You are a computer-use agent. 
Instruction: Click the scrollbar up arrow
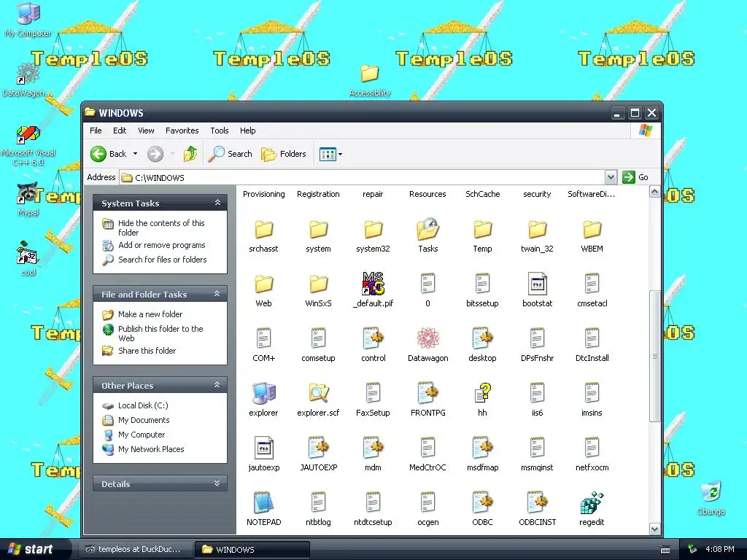[655, 192]
